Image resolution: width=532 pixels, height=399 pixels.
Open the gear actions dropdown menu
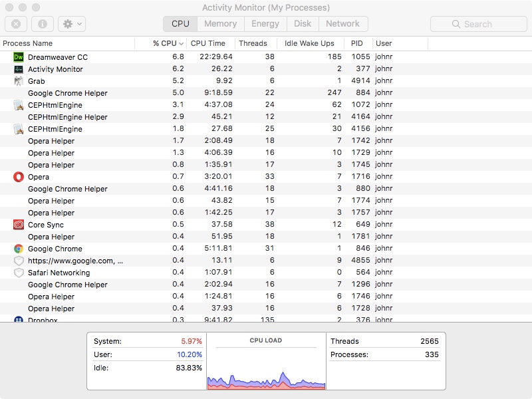tap(71, 24)
